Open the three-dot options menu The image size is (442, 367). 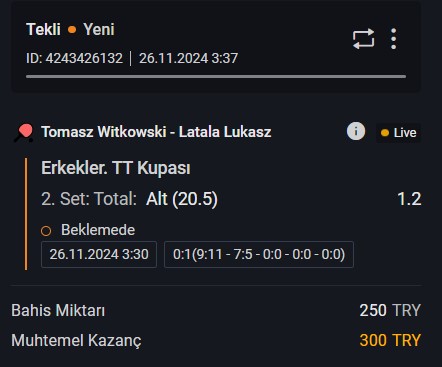394,39
